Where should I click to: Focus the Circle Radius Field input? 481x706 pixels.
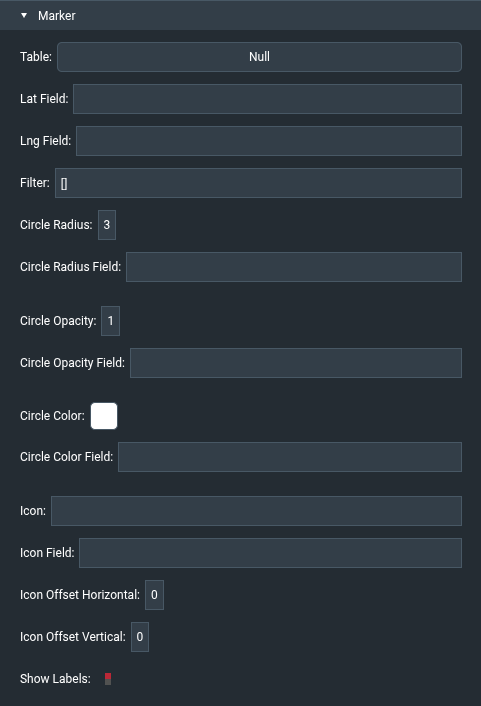tap(294, 267)
